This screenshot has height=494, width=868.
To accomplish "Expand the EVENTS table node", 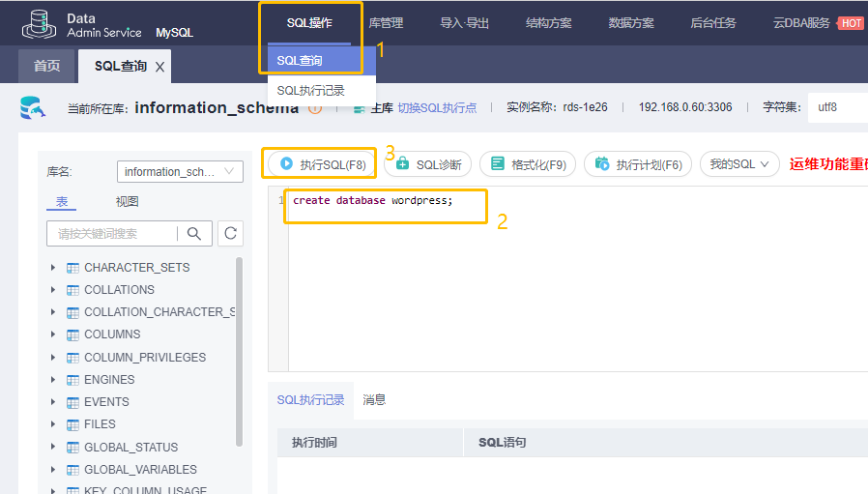I will [x=53, y=401].
